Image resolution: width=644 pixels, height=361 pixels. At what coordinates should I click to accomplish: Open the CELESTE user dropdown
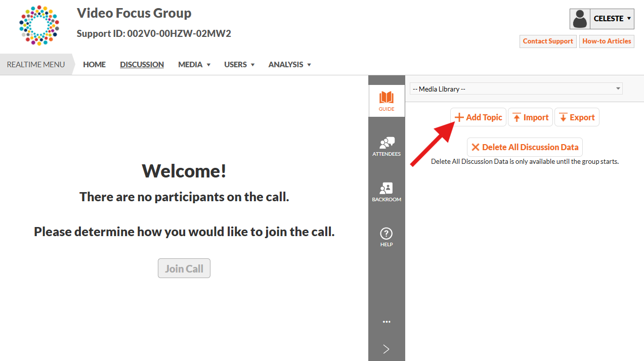pos(612,19)
